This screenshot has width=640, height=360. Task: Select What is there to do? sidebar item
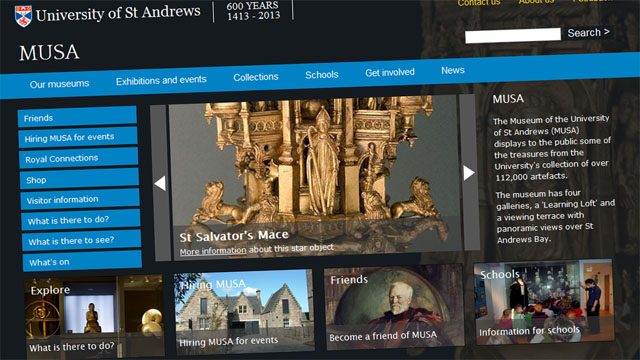coord(81,220)
